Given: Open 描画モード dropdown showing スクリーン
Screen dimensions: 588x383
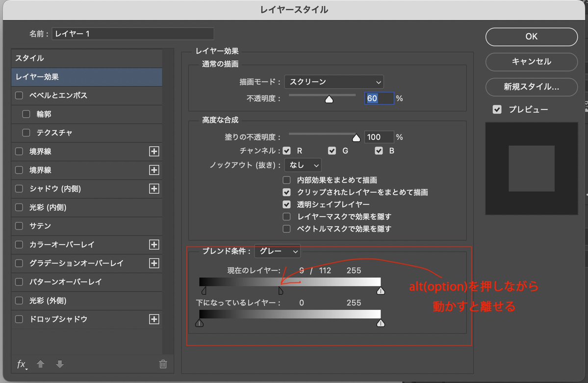Looking at the screenshot, I should point(334,82).
